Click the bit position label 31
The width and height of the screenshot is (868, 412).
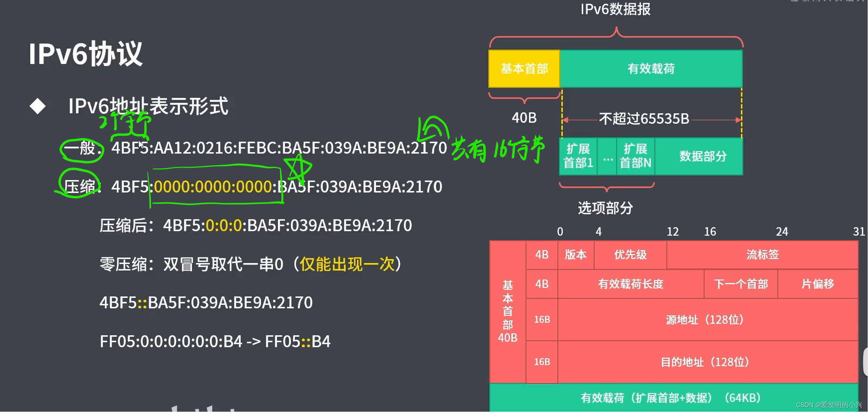point(859,232)
